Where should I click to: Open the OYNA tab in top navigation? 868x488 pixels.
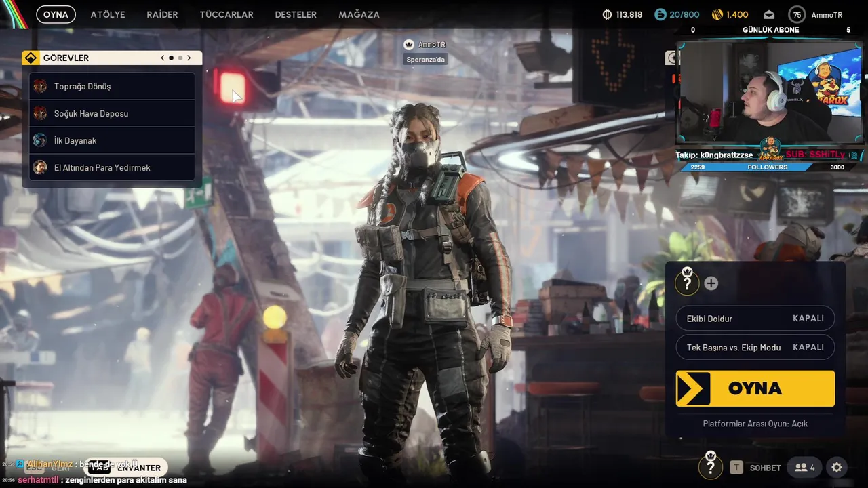pos(56,14)
